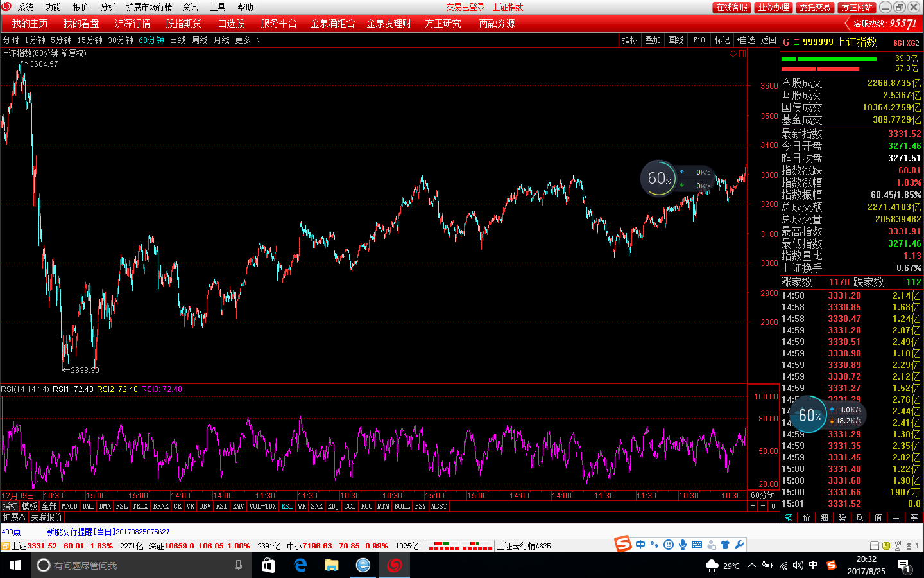Screen dimensions: 924x578
Task: Toggle Sogou punctuation mode icon
Action: pyautogui.click(x=654, y=545)
